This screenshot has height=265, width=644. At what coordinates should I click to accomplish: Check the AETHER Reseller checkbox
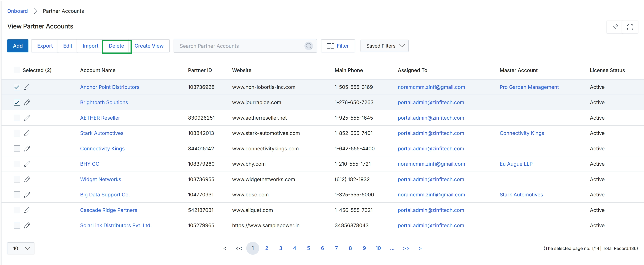tap(17, 118)
